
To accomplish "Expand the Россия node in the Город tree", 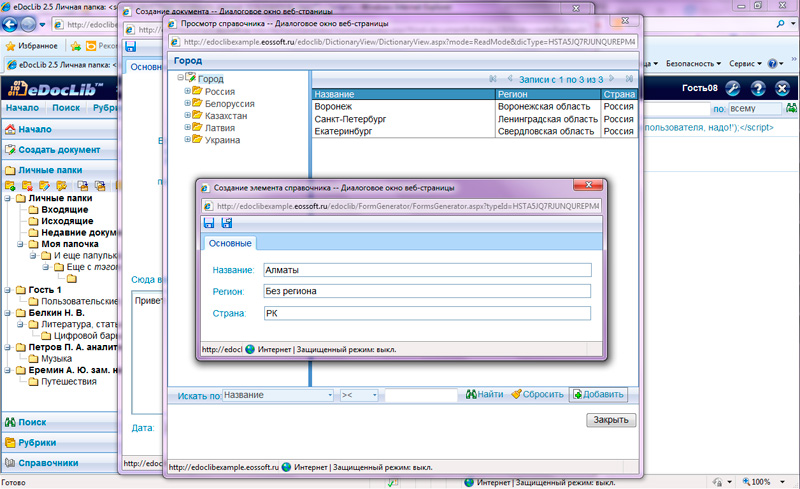I will [x=187, y=91].
